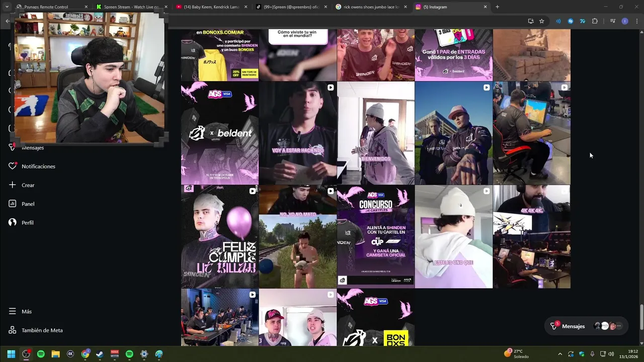The image size is (644, 362).
Task: Open the Chrome three-dot menu
Action: pyautogui.click(x=636, y=21)
